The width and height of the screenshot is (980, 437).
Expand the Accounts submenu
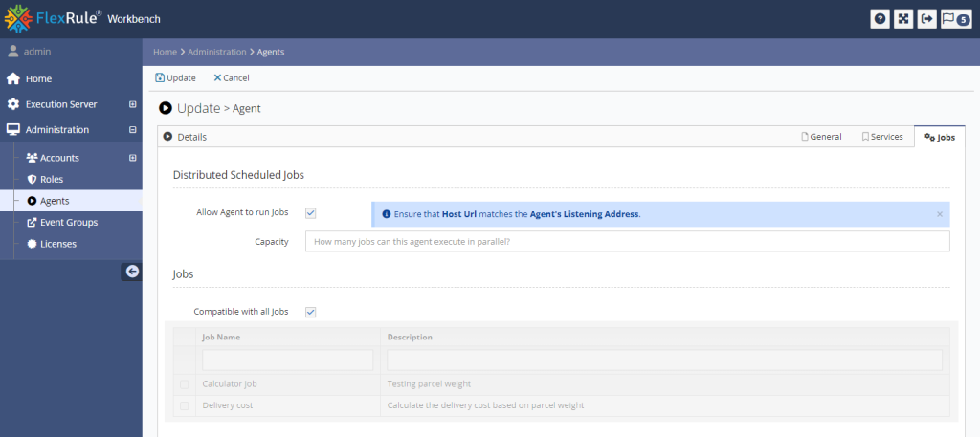132,158
